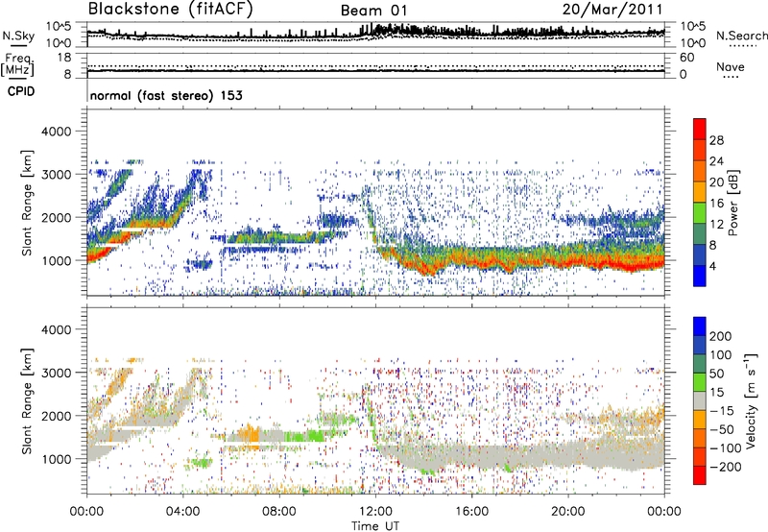Click the '04:00' time axis label
Image resolution: width=768 pixels, height=532 pixels.
(x=182, y=512)
